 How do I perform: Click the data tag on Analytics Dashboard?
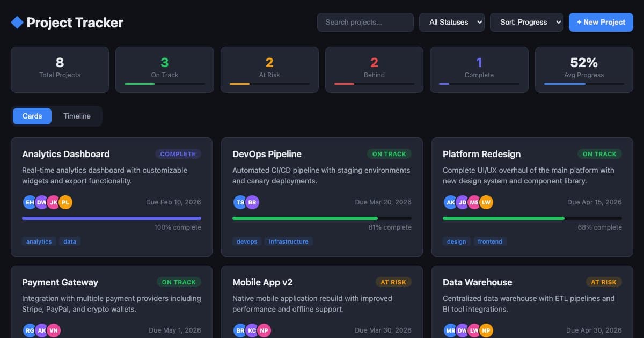[70, 241]
